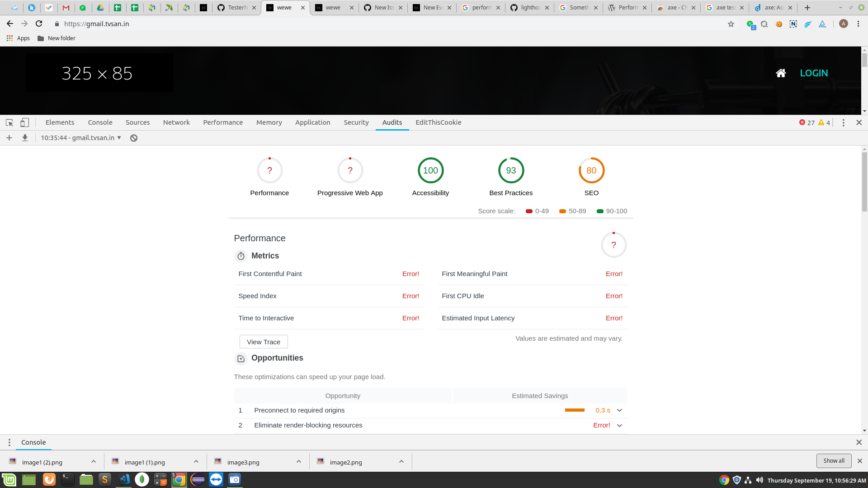Switch to the Console drawer tab

(x=33, y=442)
